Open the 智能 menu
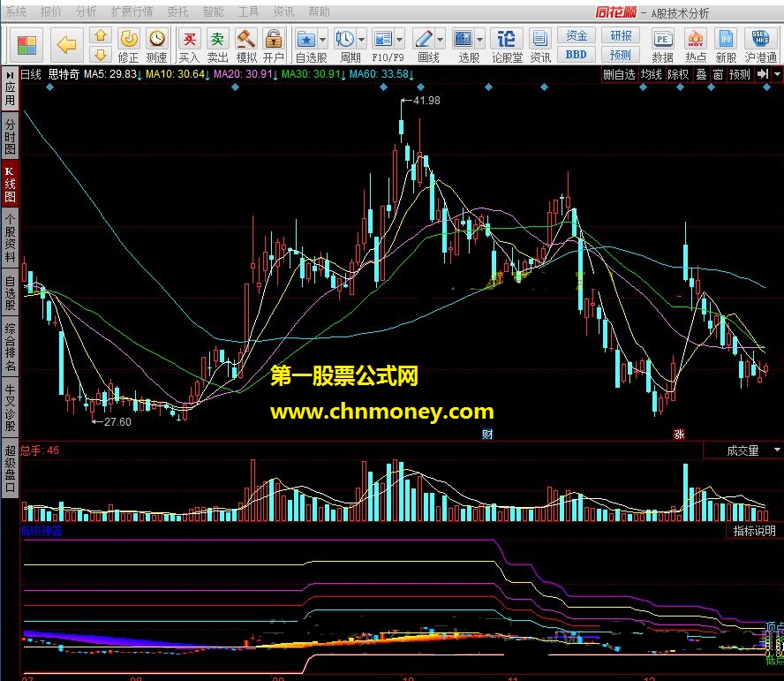The height and width of the screenshot is (681, 784). [x=213, y=11]
